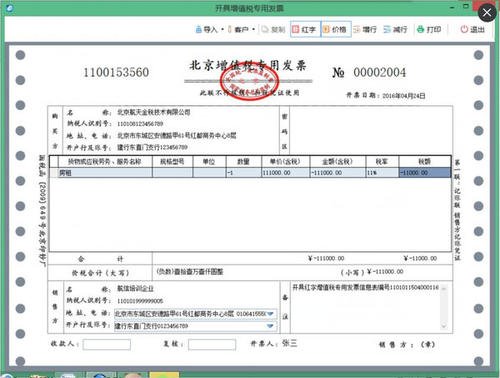Open the seller 地址、电话 dropdown arrow
500x378 pixels.
[x=270, y=314]
